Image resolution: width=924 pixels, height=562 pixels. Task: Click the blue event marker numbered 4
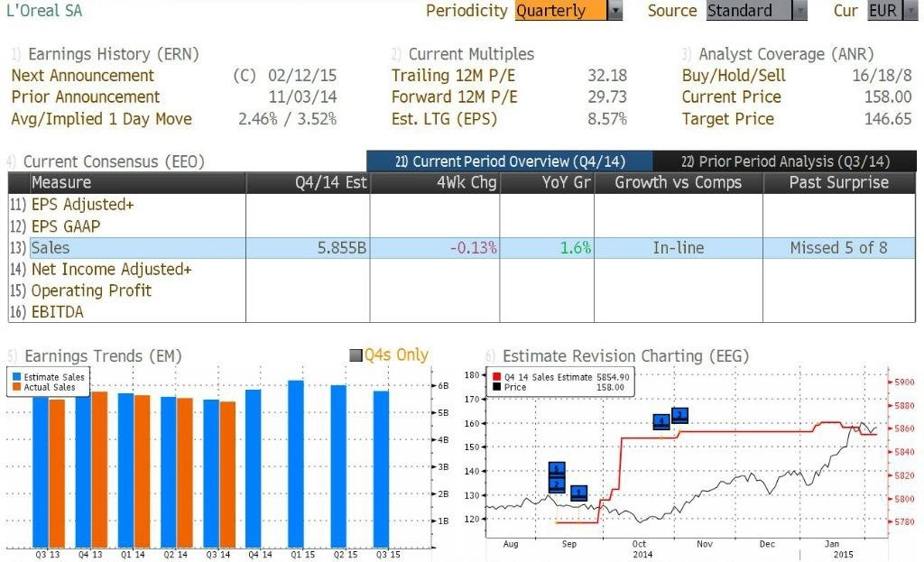661,422
